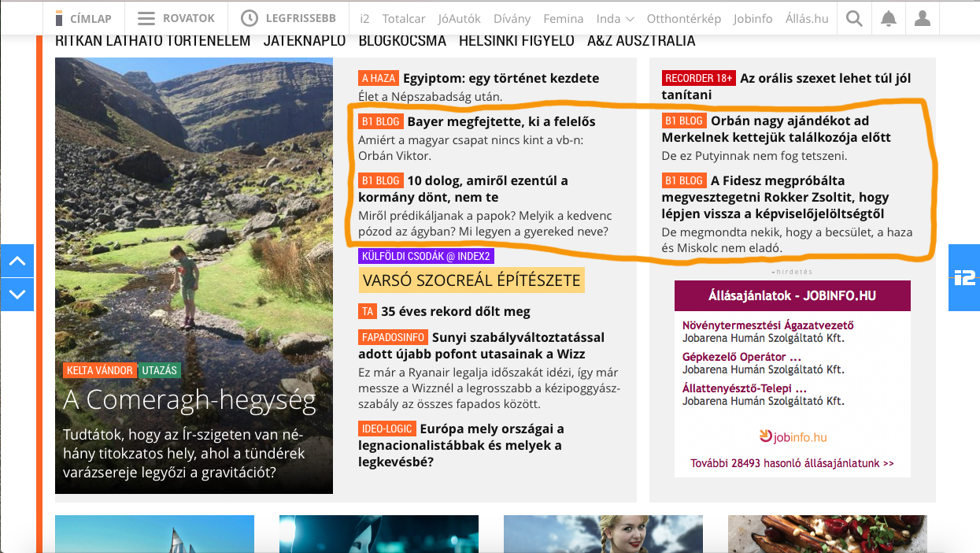
Task: Open Dívány site link
Action: [512, 18]
